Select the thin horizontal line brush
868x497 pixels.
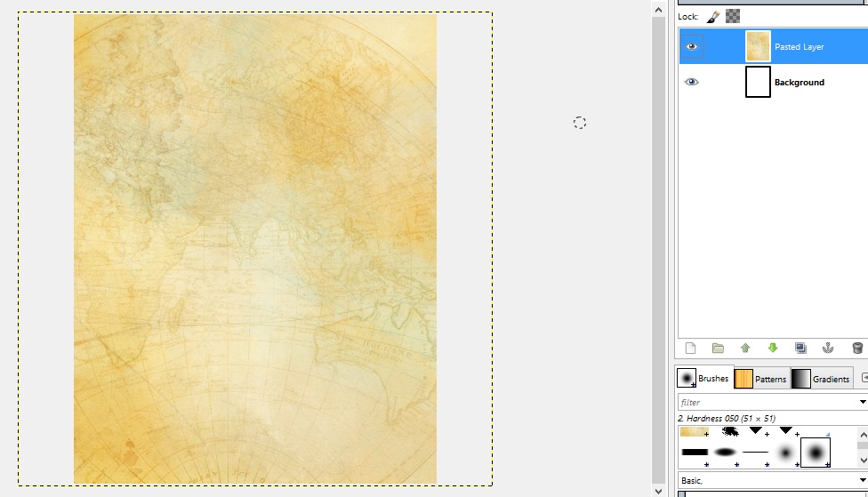coord(755,453)
